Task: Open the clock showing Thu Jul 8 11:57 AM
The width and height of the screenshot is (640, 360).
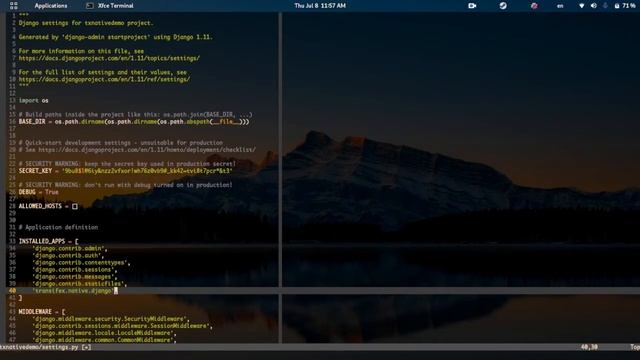Action: (x=320, y=6)
